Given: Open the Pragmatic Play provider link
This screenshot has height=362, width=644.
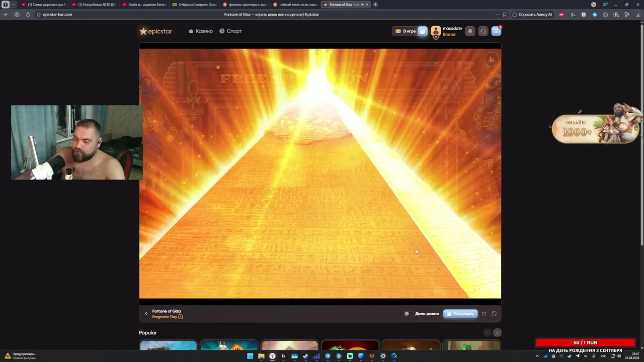Looking at the screenshot, I should (167, 317).
